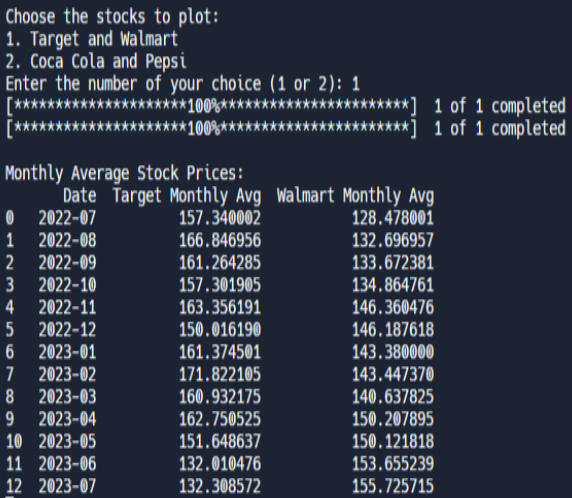Click the Walmart value 155.725715
This screenshot has height=498, width=572.
tap(393, 486)
